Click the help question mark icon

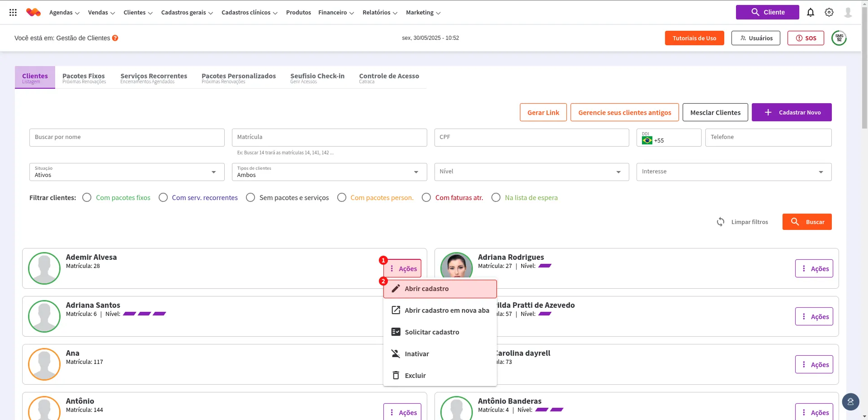pos(115,38)
